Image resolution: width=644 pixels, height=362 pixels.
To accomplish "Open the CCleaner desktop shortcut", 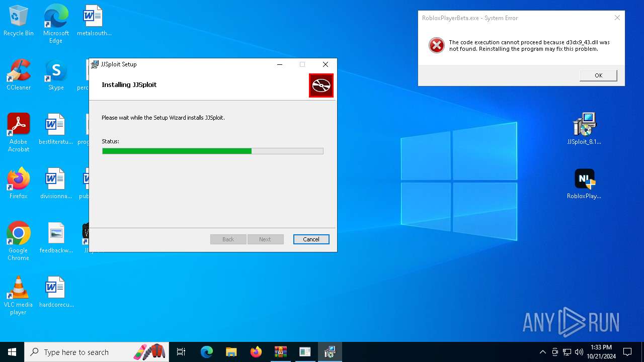I will click(19, 75).
